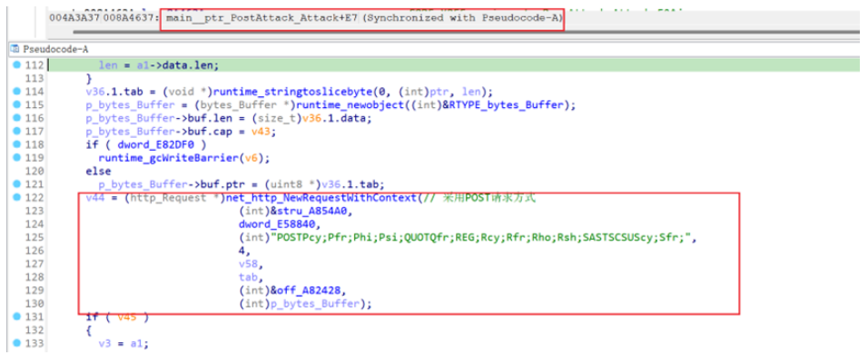This screenshot has width=868, height=355.
Task: Select dword_E82DF0 in the if condition
Action: click(158, 145)
